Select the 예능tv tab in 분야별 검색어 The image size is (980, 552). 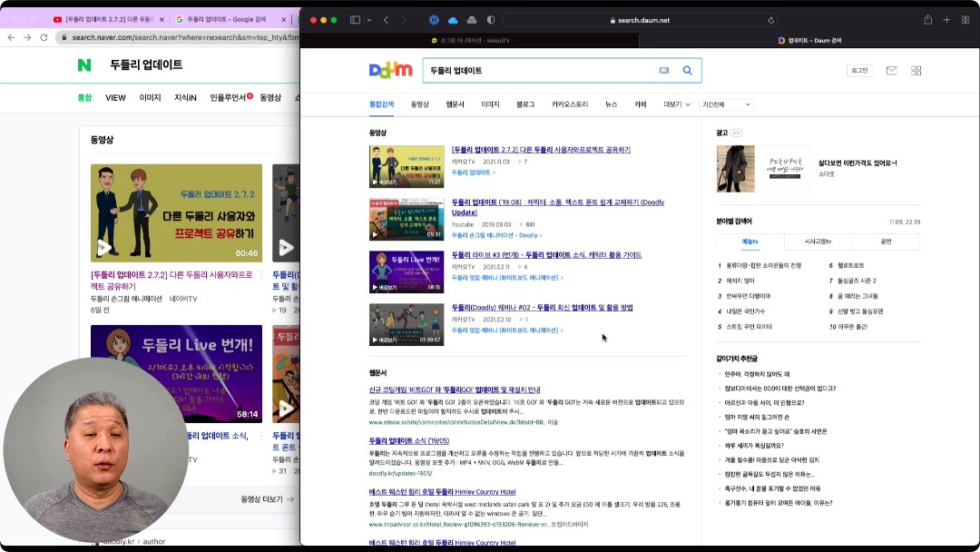750,241
